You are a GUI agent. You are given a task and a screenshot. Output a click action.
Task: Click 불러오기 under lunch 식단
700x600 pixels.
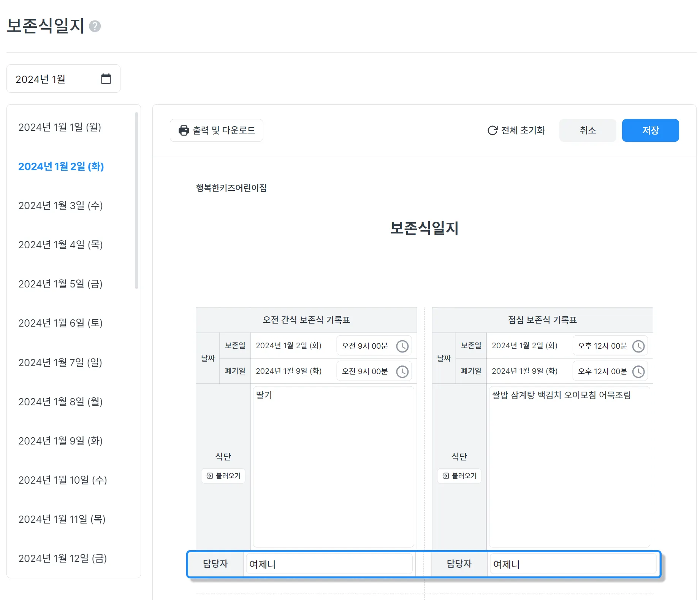(459, 476)
